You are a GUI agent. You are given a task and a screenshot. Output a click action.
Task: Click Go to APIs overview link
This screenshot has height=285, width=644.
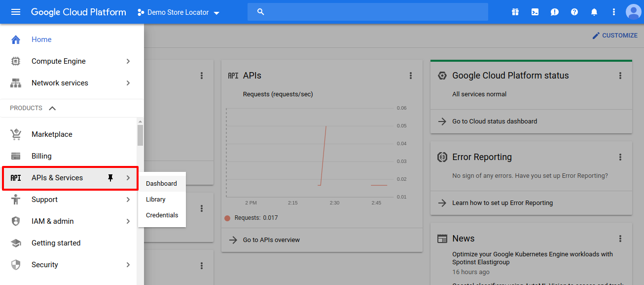point(271,240)
